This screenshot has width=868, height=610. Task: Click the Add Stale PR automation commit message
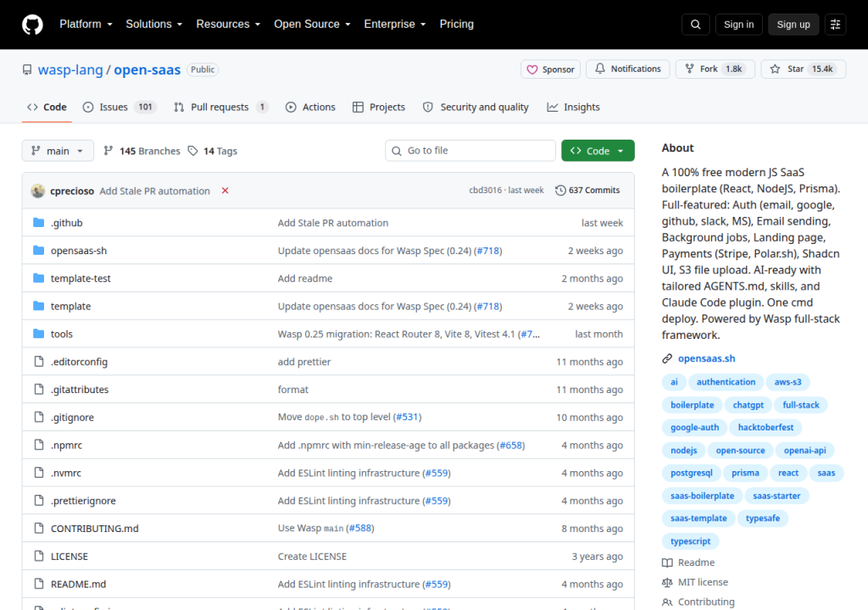pos(154,191)
